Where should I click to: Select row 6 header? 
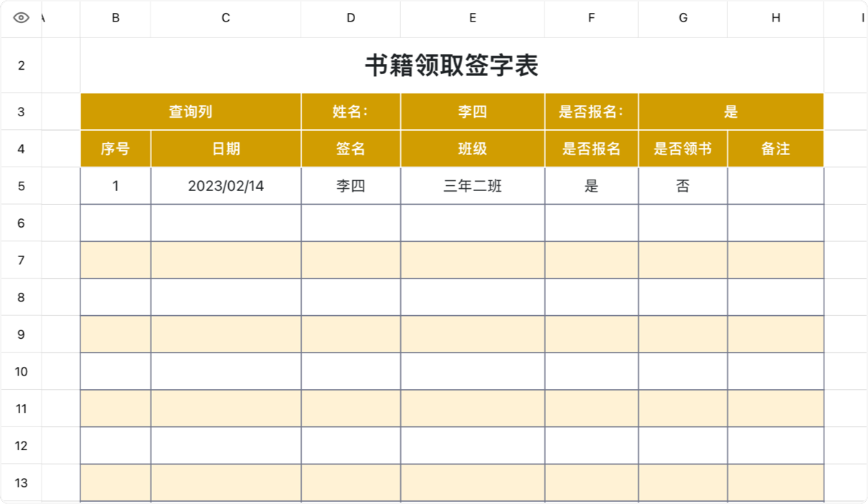pos(21,223)
